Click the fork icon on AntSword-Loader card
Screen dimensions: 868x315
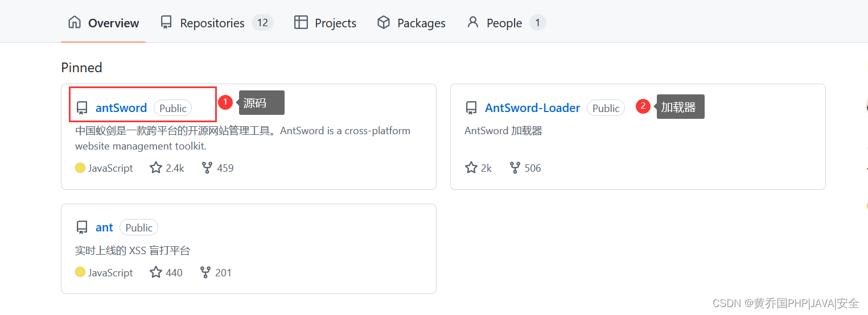pos(515,168)
